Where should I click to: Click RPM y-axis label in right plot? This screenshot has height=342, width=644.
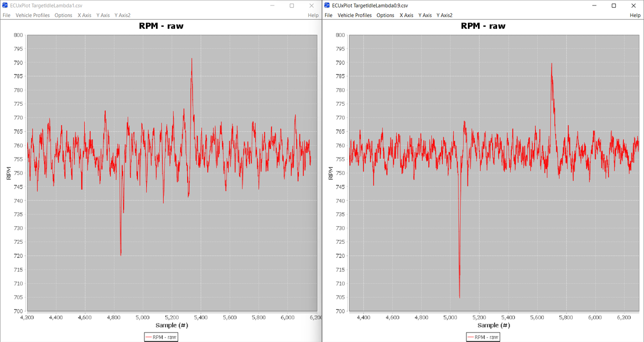(x=331, y=173)
